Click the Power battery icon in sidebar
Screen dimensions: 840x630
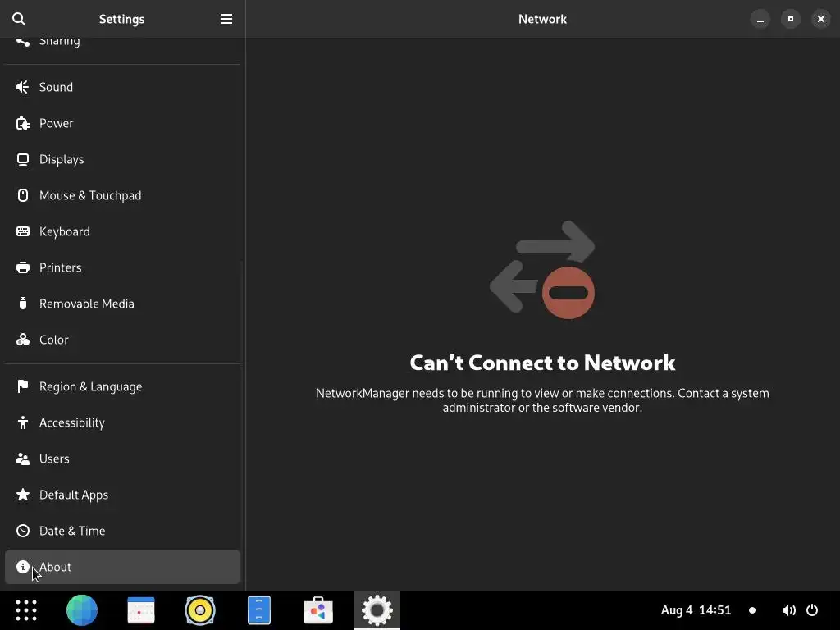(22, 123)
